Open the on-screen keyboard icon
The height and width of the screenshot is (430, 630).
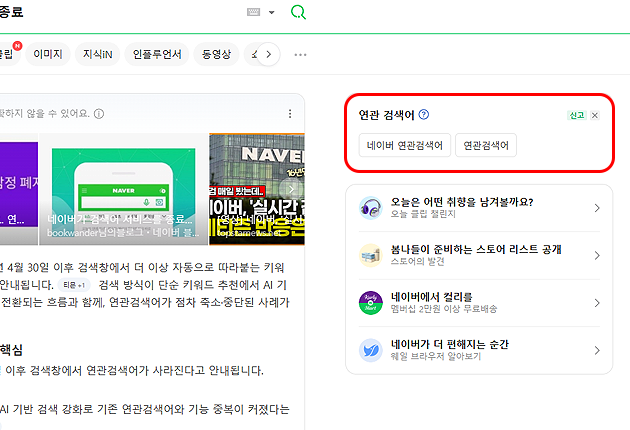click(254, 12)
